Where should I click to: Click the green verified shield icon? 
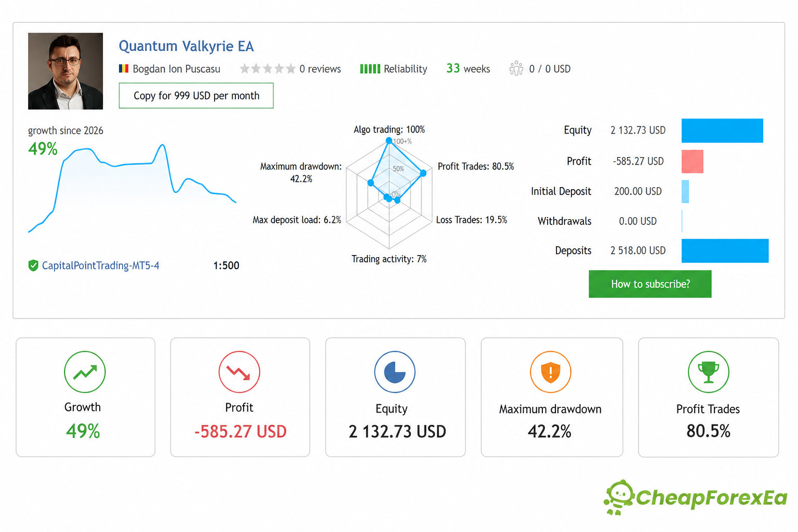click(33, 265)
